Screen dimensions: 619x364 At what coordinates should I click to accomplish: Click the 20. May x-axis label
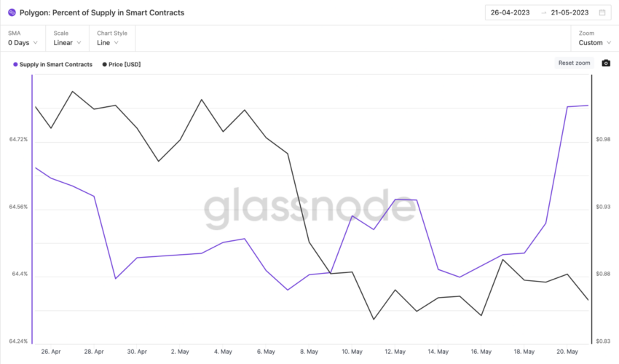point(567,352)
